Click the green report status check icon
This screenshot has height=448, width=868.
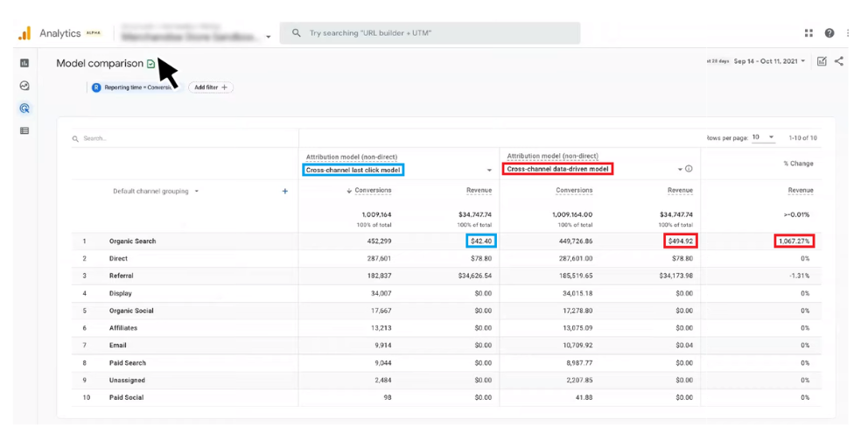(x=151, y=64)
